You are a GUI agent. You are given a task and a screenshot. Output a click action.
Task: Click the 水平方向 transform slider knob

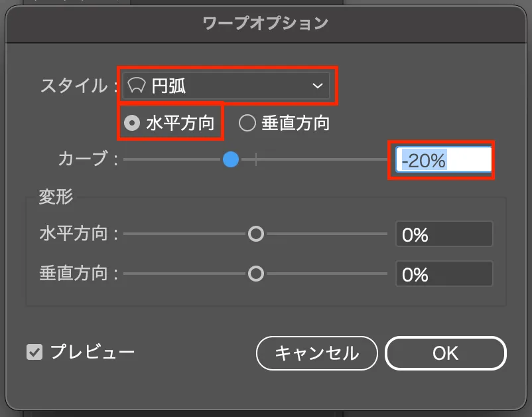click(255, 234)
